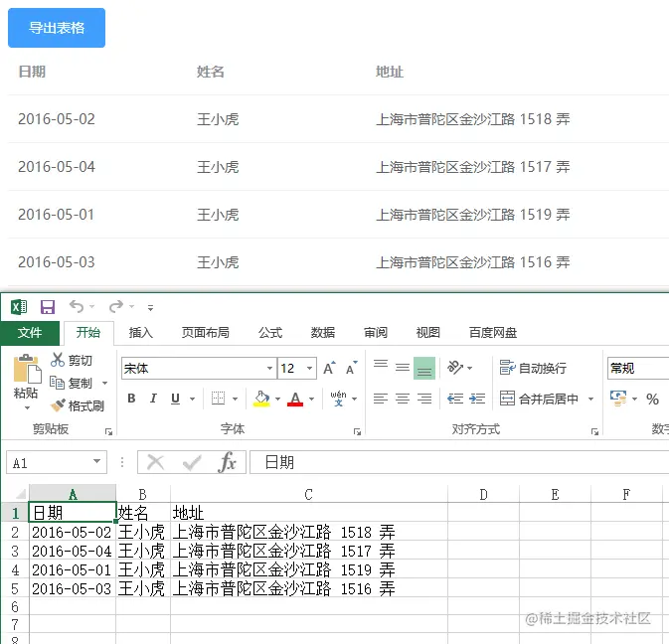Switch to the 页面布局 tab
The height and width of the screenshot is (644, 669).
point(205,332)
